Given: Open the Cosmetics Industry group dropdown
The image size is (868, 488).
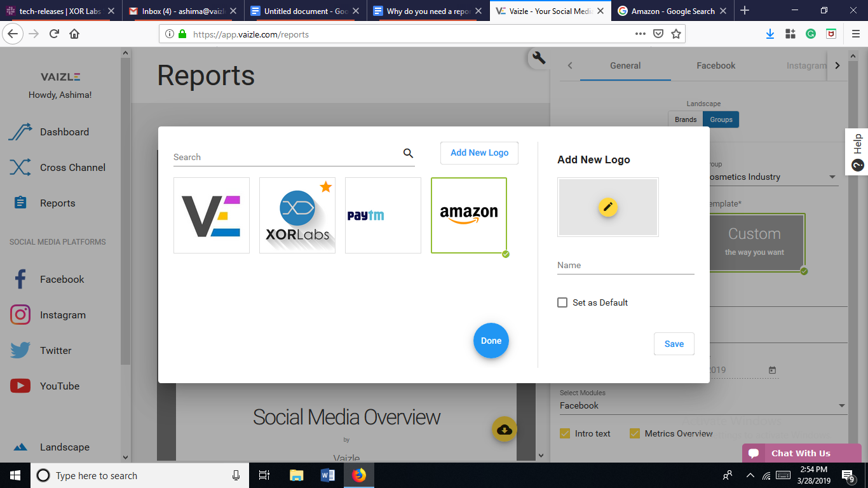Looking at the screenshot, I should click(x=774, y=177).
